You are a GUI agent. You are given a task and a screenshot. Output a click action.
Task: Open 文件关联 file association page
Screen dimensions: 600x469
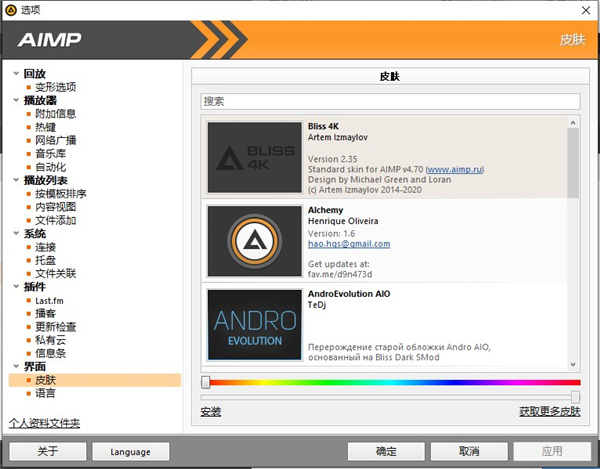coord(55,274)
